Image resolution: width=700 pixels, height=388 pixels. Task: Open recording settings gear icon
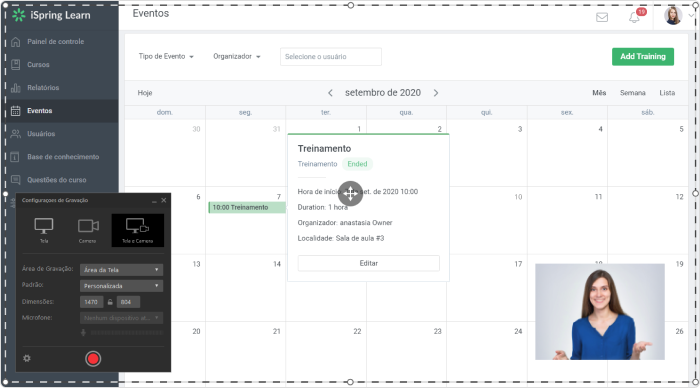27,359
